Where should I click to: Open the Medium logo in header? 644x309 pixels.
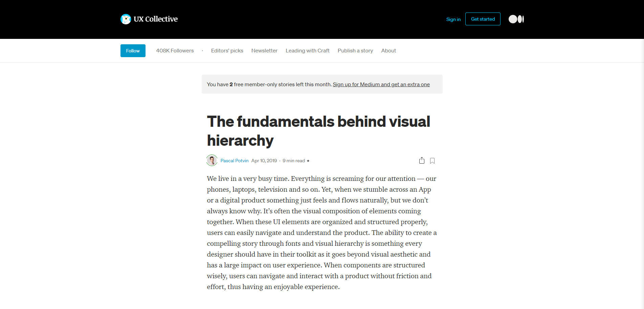[516, 19]
